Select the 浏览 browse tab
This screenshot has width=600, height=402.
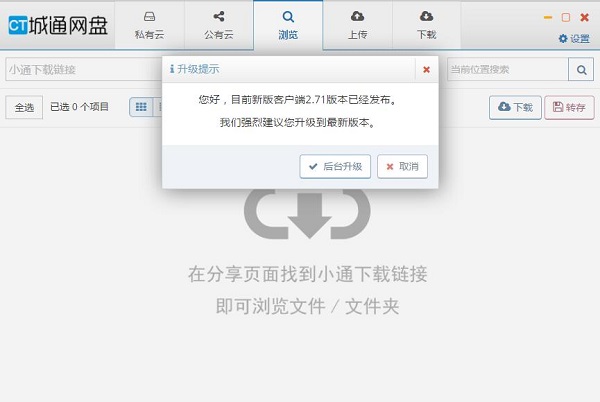tap(288, 25)
